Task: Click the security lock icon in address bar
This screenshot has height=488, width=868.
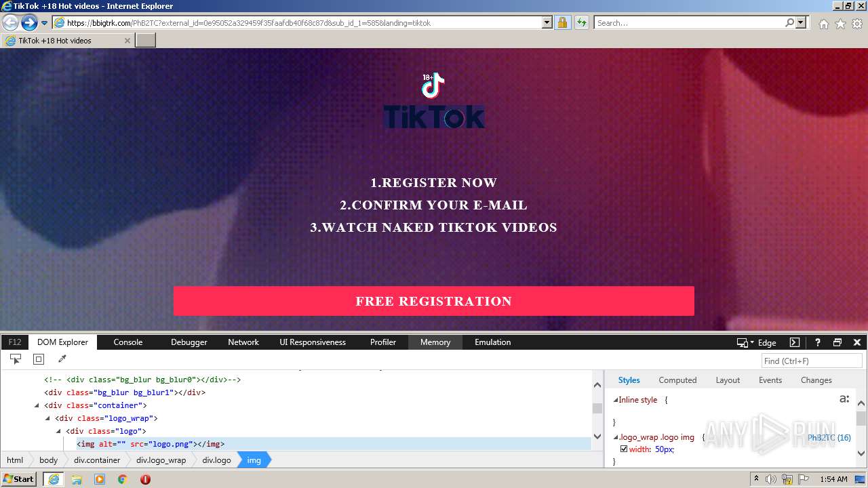Action: [562, 23]
